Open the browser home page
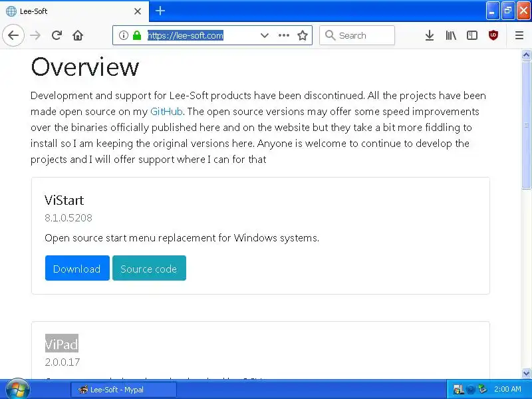This screenshot has height=399, width=532. coord(78,35)
